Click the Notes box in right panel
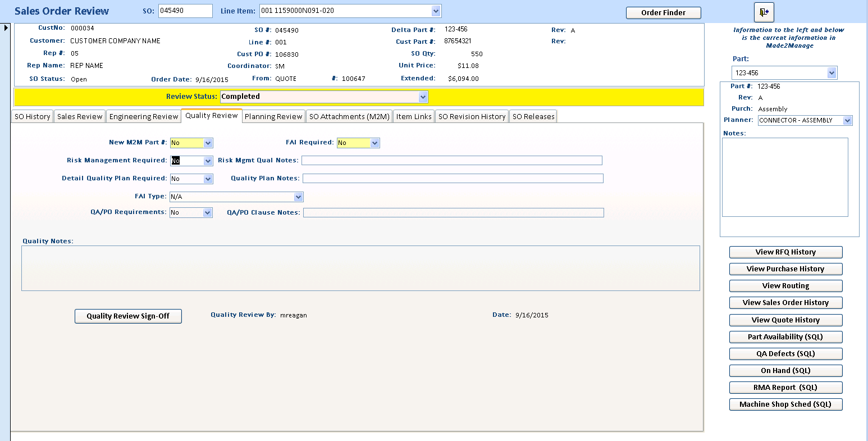The height and width of the screenshot is (441, 868). [785, 177]
